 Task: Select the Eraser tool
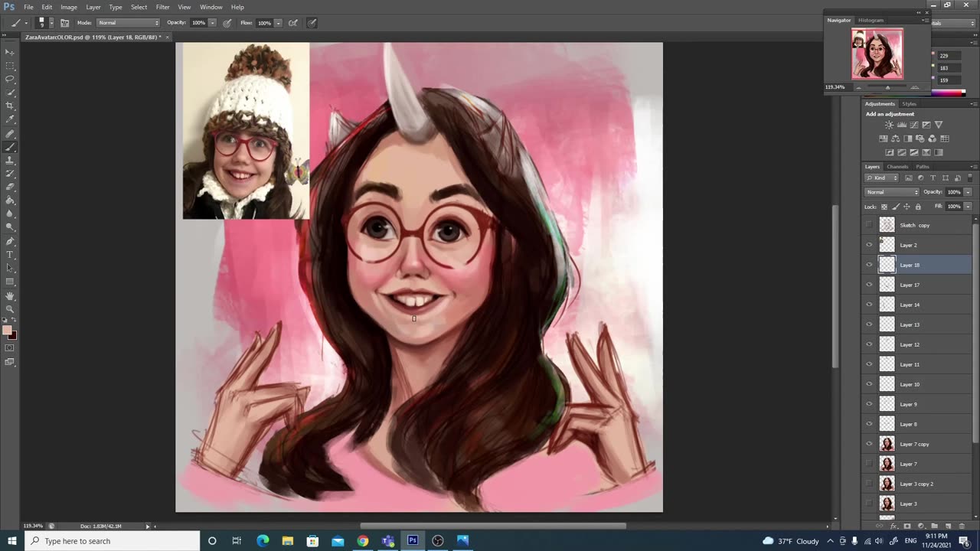click(10, 187)
